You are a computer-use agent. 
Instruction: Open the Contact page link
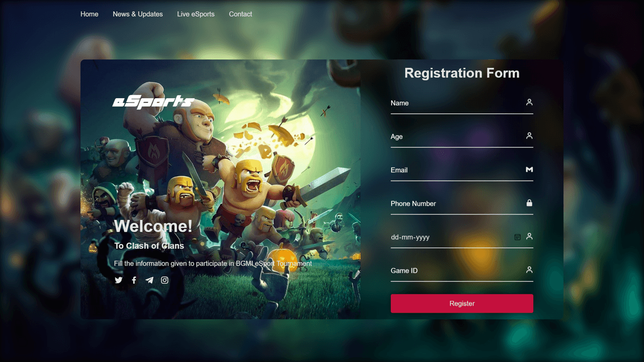[x=240, y=14]
